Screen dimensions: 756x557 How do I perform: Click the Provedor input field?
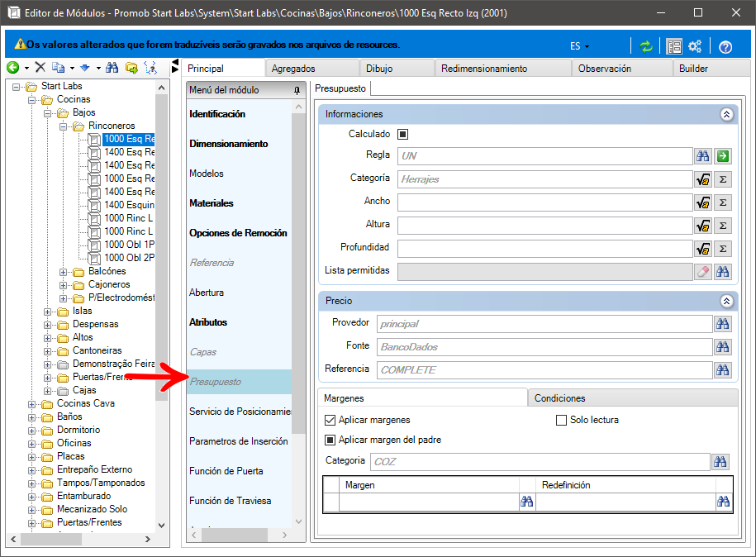point(544,324)
